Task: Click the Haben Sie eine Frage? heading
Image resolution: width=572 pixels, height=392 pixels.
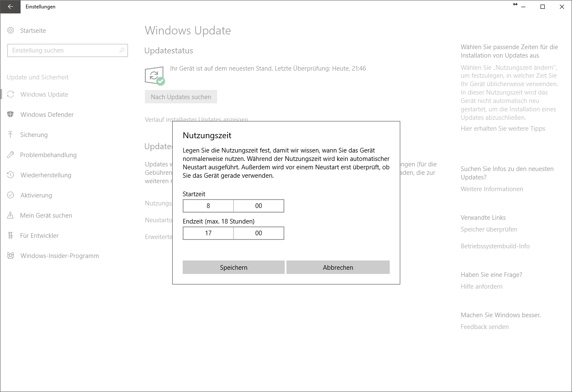Action: [x=491, y=275]
